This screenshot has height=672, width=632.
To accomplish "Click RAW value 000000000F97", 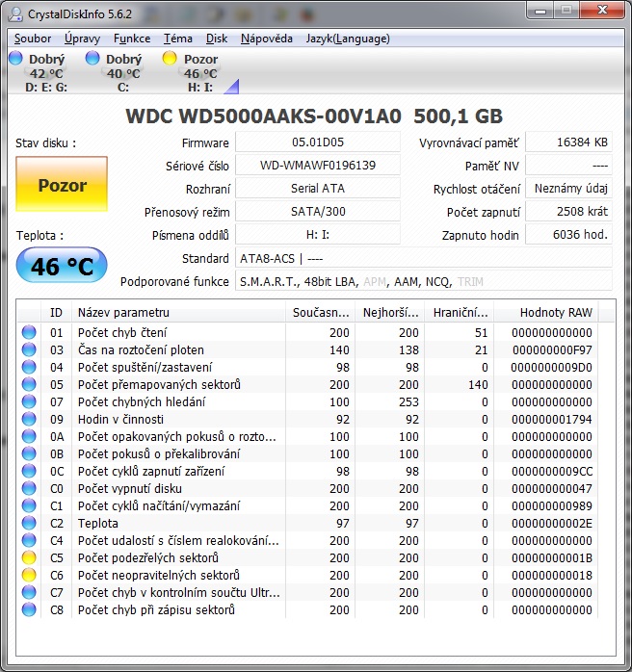I will [552, 350].
